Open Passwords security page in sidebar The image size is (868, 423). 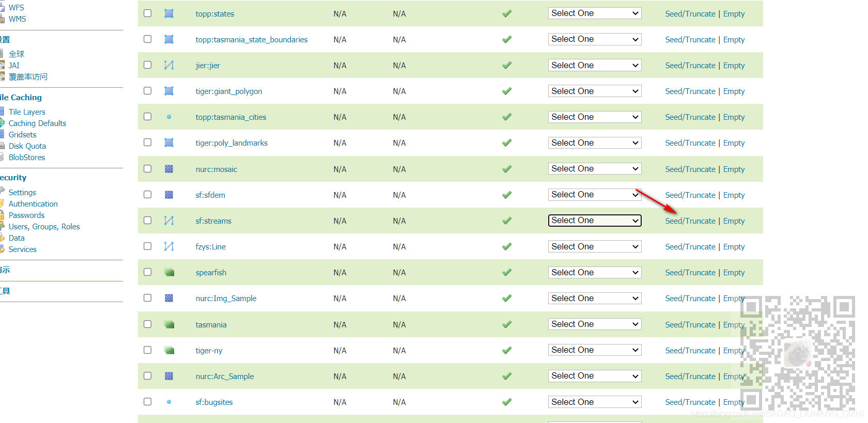pos(26,215)
